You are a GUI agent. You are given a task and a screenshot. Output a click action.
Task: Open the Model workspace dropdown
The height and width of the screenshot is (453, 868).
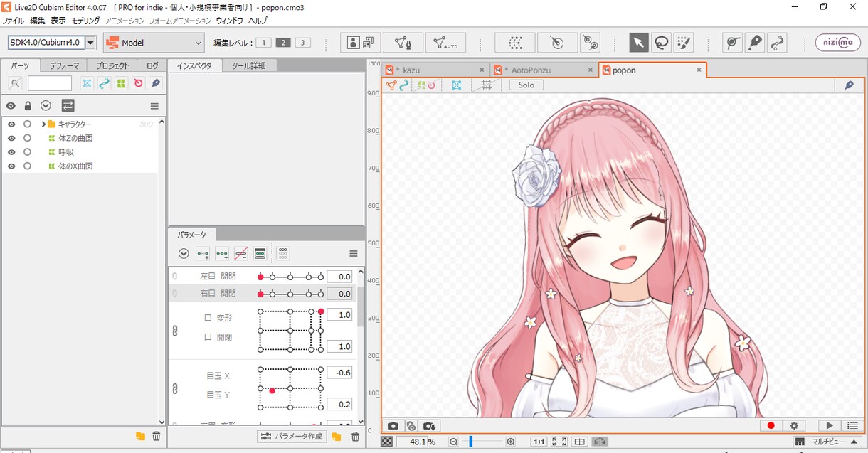click(x=154, y=43)
